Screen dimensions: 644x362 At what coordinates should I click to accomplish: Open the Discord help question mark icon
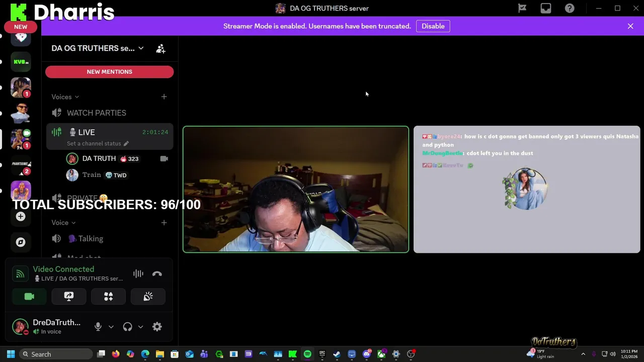(570, 8)
